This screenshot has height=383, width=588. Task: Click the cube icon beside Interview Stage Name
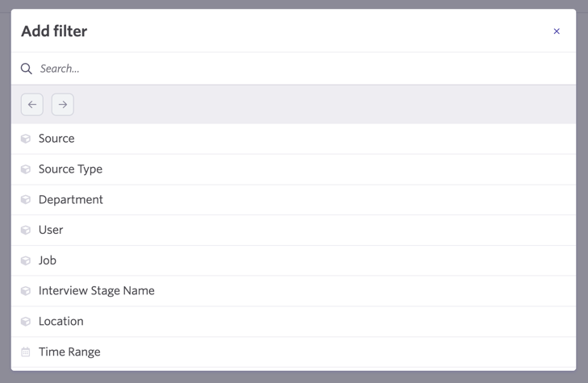[26, 291]
